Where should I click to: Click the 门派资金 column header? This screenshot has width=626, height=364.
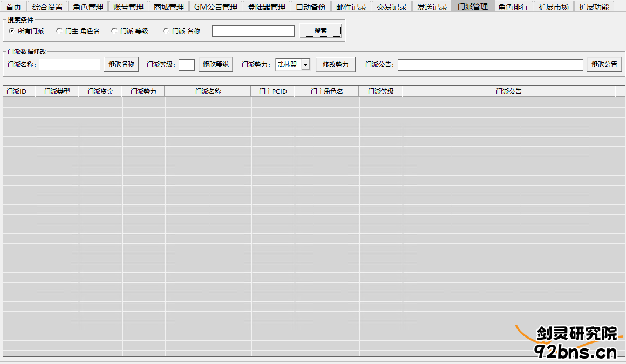100,91
